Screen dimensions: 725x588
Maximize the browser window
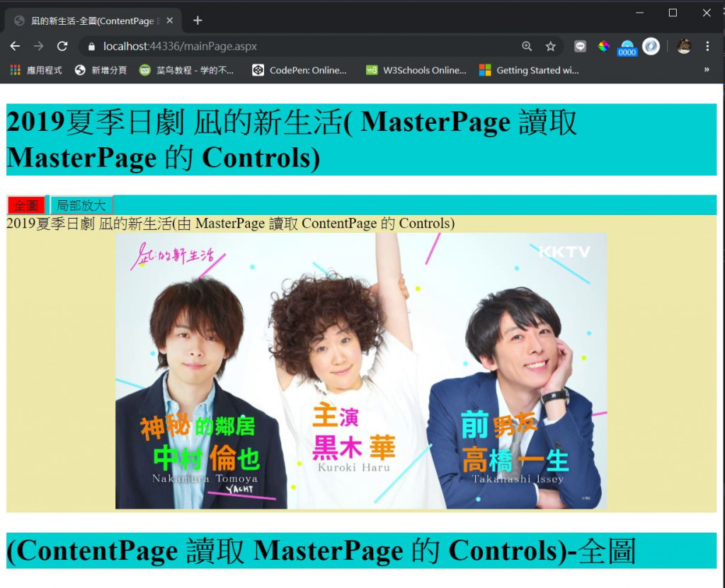click(x=673, y=13)
